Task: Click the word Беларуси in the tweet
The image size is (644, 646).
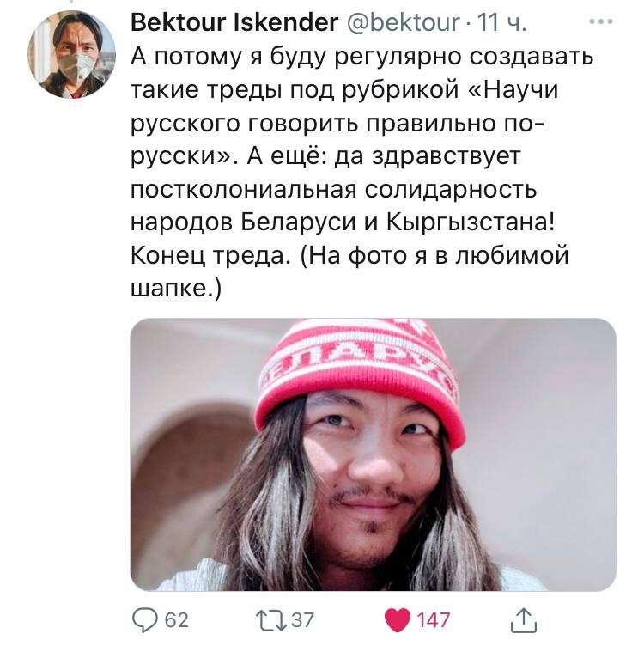Action: point(299,222)
